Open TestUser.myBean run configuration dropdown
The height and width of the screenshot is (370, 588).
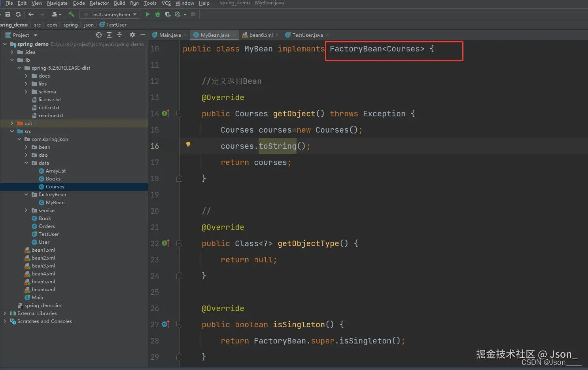110,14
